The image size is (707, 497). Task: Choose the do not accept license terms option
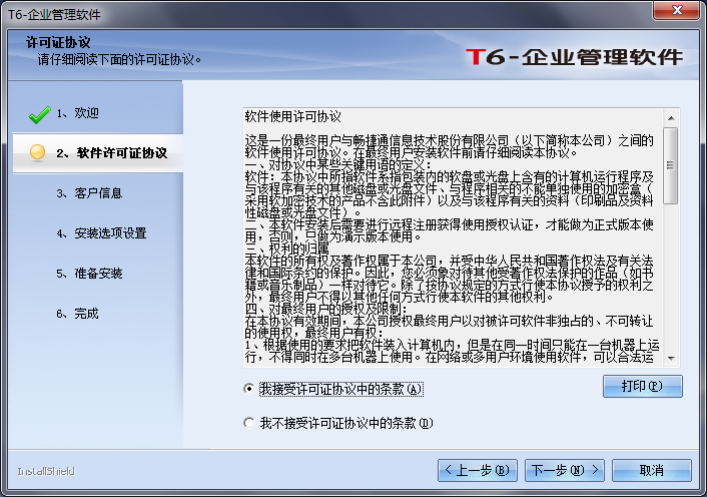pyautogui.click(x=248, y=423)
